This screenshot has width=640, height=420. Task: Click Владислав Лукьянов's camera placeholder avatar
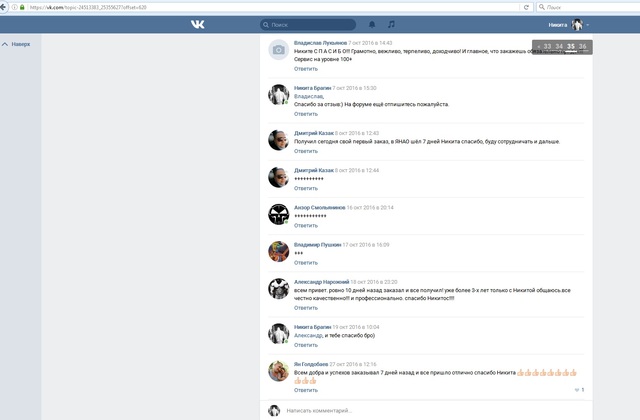click(278, 50)
